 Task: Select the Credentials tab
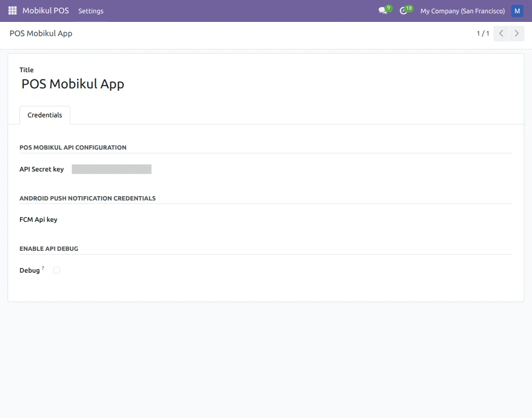point(45,115)
